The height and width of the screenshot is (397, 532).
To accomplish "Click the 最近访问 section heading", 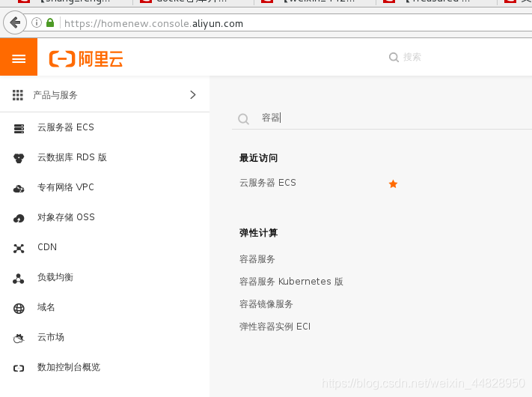I will [x=259, y=158].
